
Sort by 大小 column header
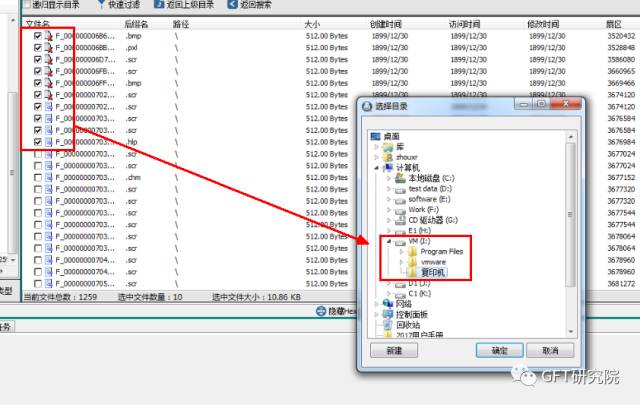click(312, 22)
